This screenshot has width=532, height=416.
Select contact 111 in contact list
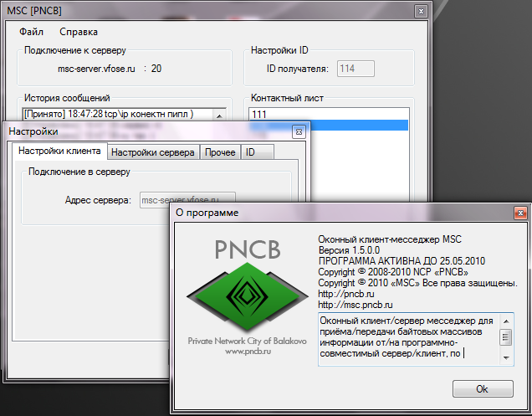330,114
